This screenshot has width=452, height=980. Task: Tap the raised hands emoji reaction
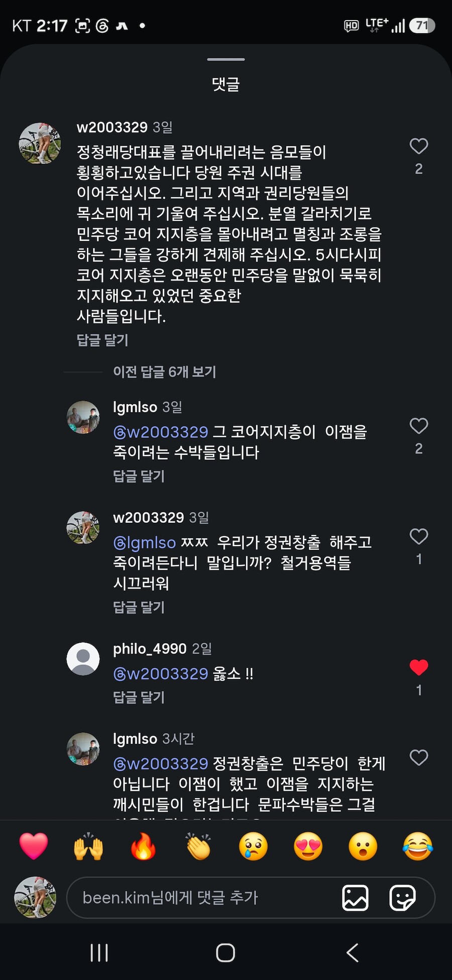click(x=88, y=846)
